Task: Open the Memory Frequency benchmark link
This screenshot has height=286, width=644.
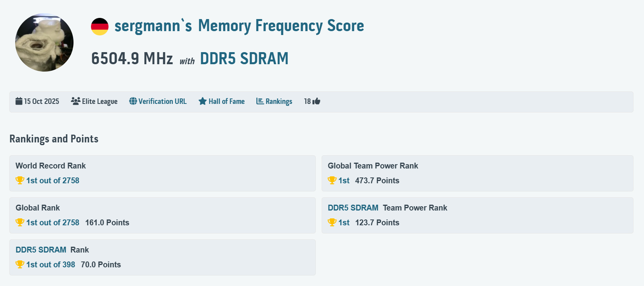Action: coord(281,26)
